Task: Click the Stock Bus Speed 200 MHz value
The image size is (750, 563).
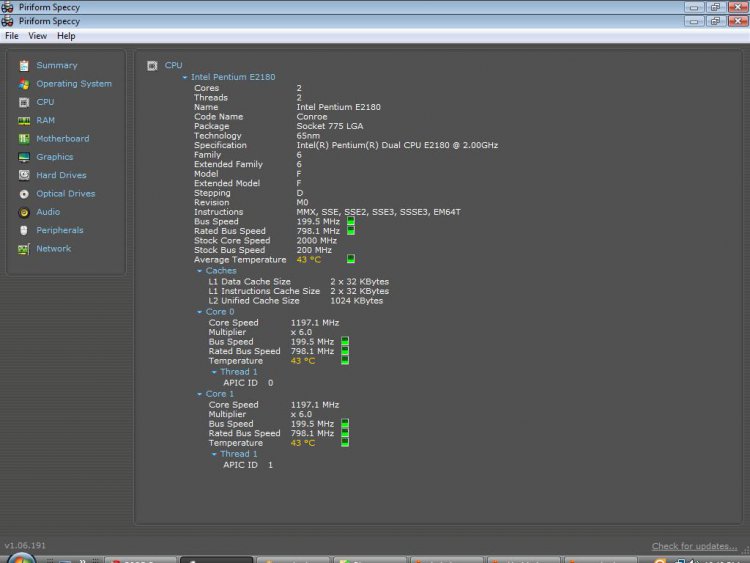Action: [314, 250]
